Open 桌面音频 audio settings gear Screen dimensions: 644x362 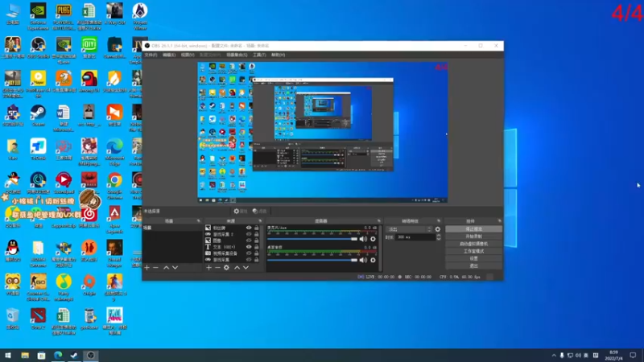pyautogui.click(x=373, y=260)
